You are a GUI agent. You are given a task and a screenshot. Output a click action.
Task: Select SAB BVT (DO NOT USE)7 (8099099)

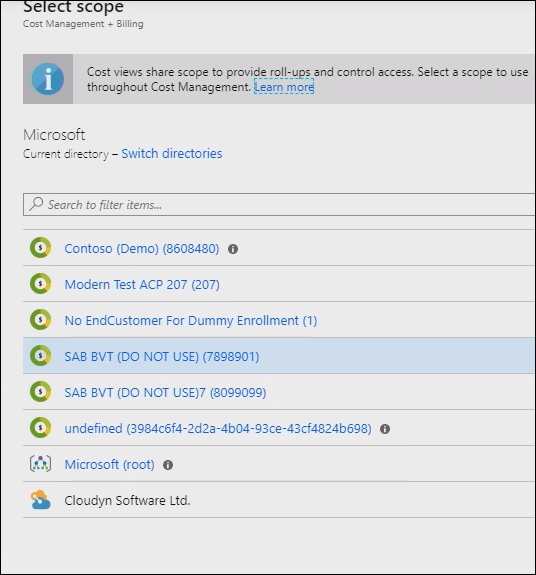(x=165, y=392)
